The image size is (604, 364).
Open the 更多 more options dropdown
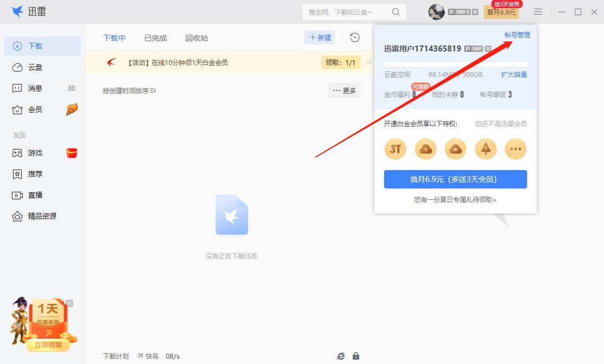click(344, 90)
